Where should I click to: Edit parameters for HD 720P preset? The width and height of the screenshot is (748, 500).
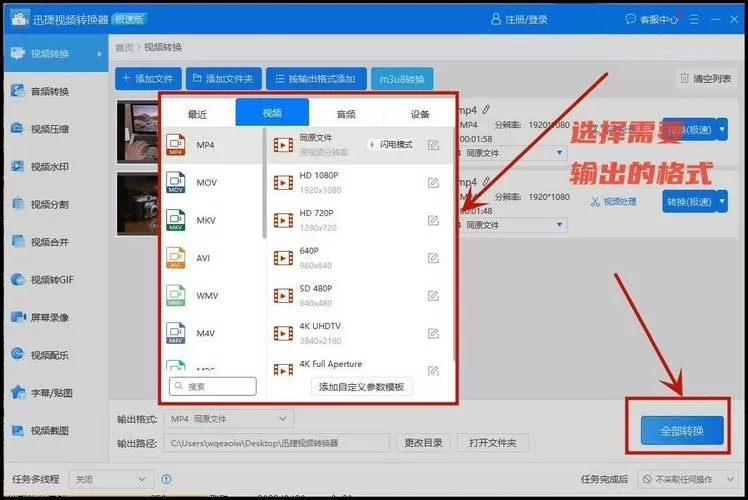pos(433,220)
